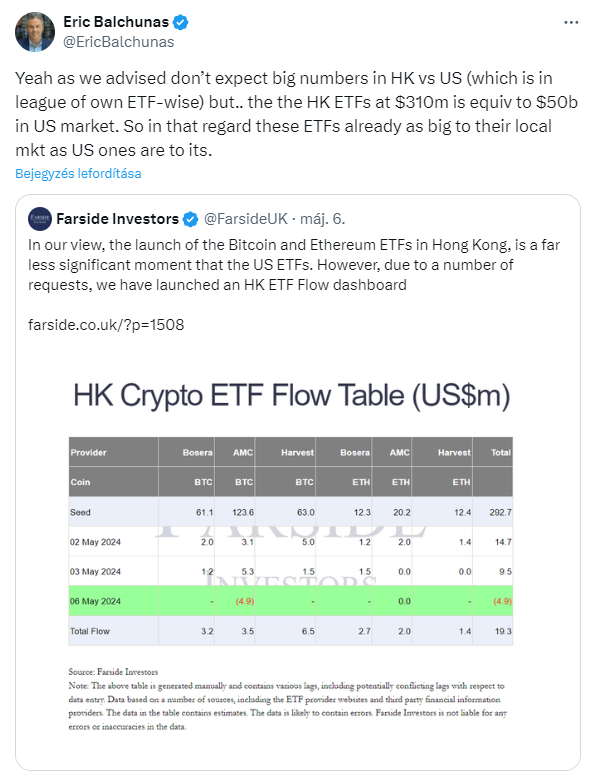
Task: Click the máj. 6. timestamp
Action: 323,219
